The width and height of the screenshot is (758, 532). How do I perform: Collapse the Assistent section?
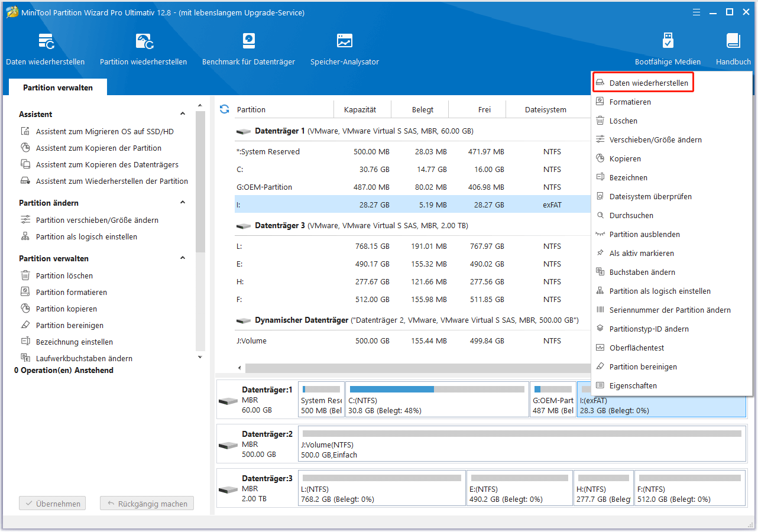point(183,114)
